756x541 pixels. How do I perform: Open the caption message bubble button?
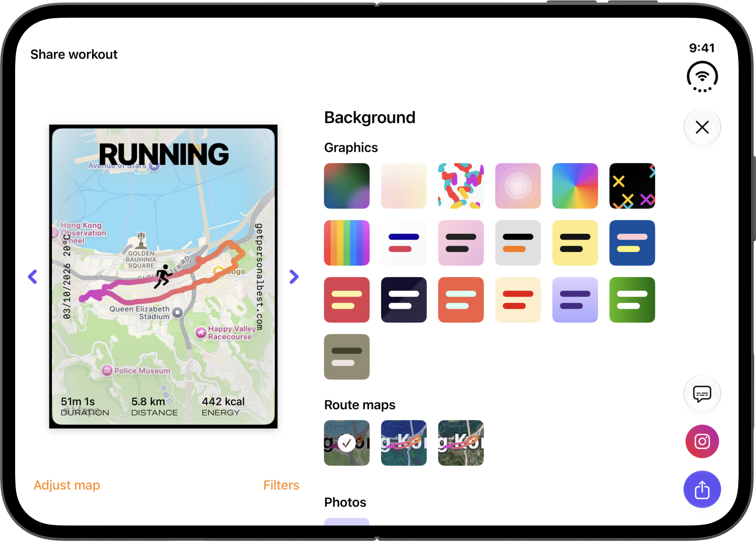point(702,394)
